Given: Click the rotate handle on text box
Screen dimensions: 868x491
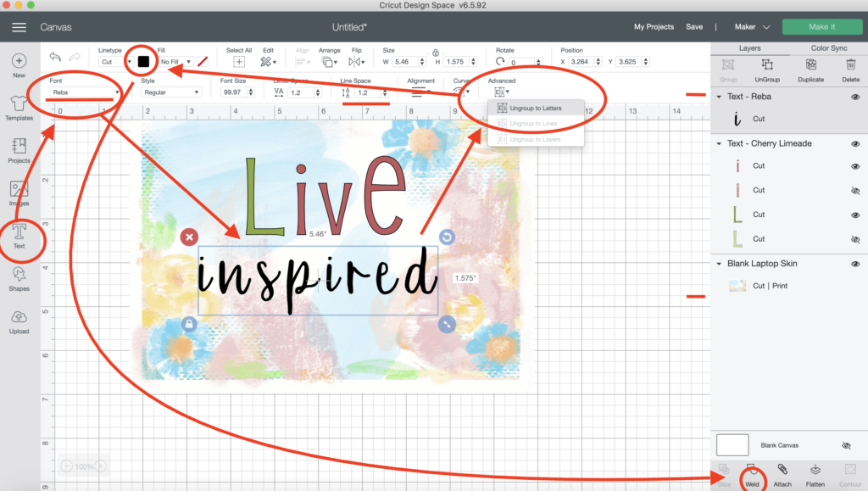Looking at the screenshot, I should pos(447,237).
